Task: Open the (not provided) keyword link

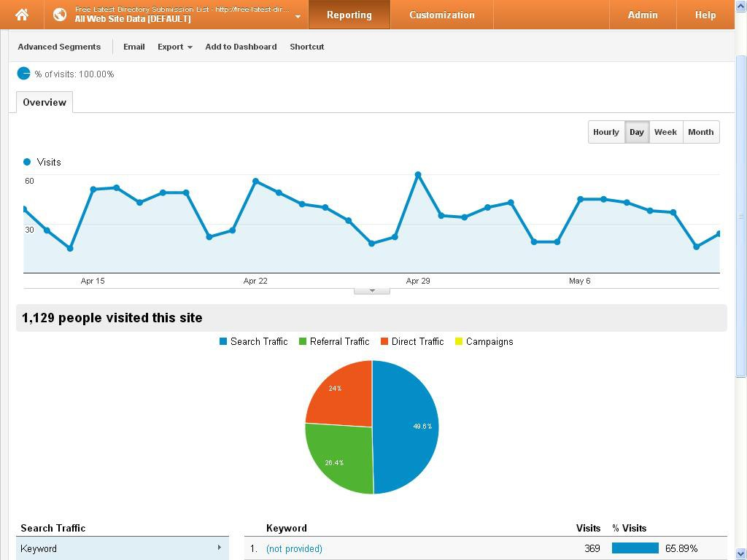Action: [294, 548]
